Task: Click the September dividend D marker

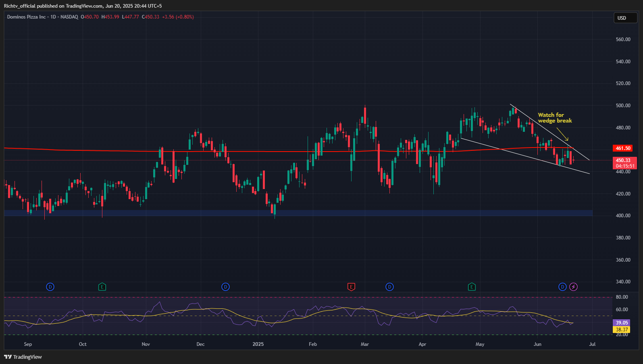Action: [50, 287]
